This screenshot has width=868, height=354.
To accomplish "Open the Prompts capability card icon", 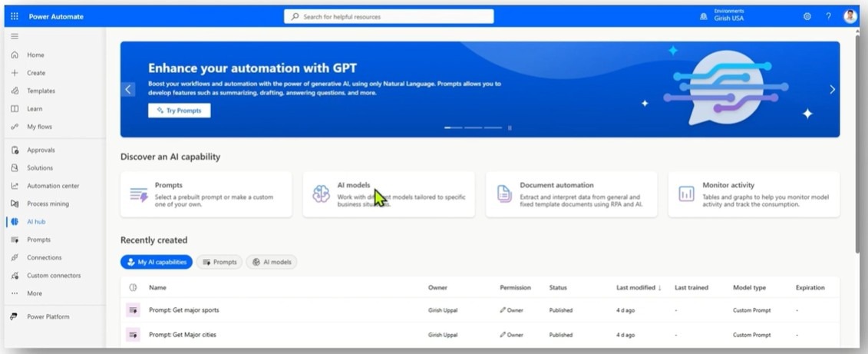I will 138,194.
